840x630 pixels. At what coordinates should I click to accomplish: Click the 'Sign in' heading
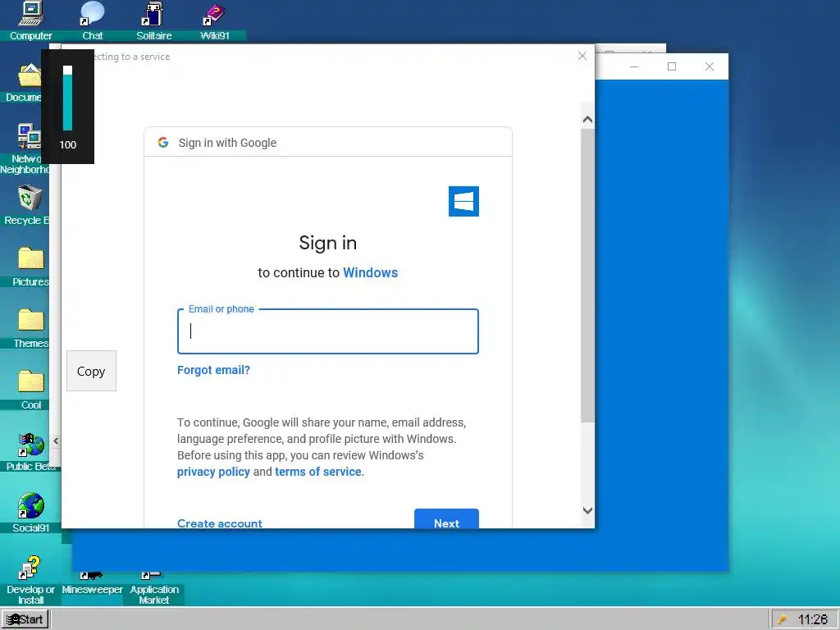pos(328,243)
